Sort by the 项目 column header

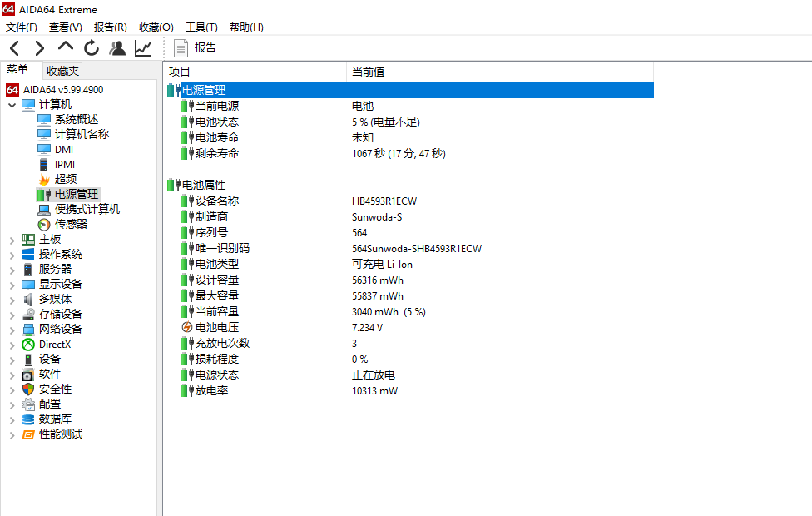point(255,72)
